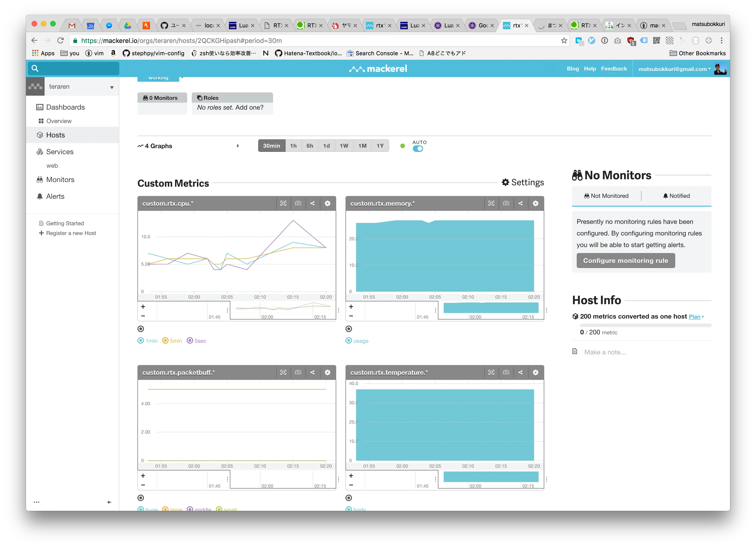Click zoom-in plus on cpu graph minimap
The width and height of the screenshot is (756, 548).
point(143,307)
